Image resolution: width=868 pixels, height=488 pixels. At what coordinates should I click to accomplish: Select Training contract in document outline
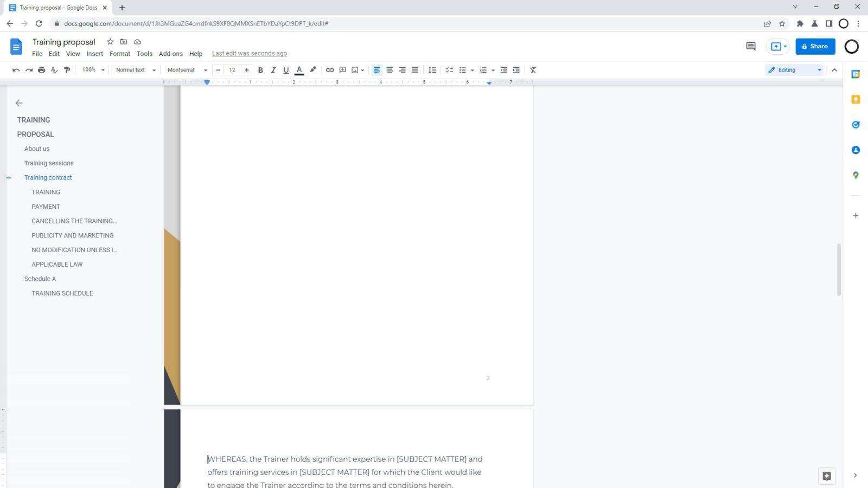(48, 177)
